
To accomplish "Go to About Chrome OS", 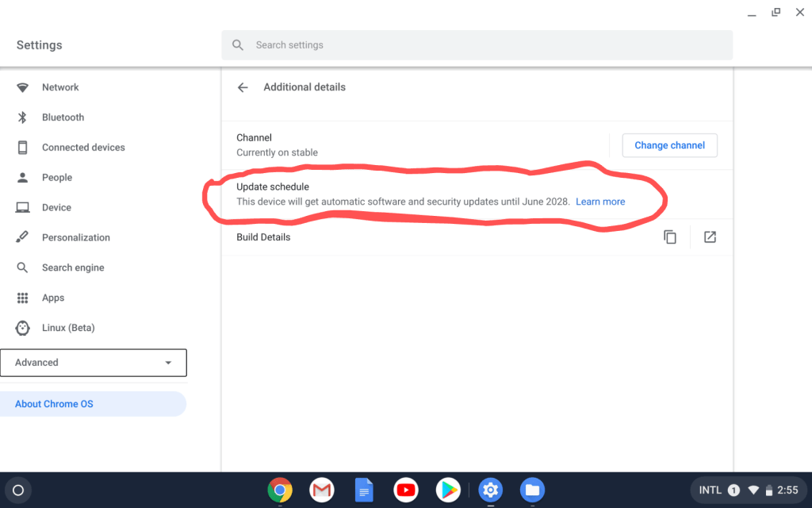I will tap(54, 404).
